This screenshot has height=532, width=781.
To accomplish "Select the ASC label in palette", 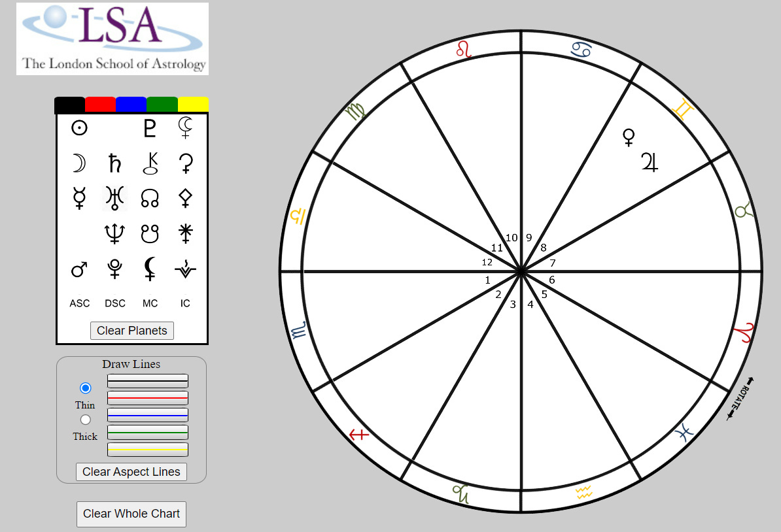I will click(80, 303).
